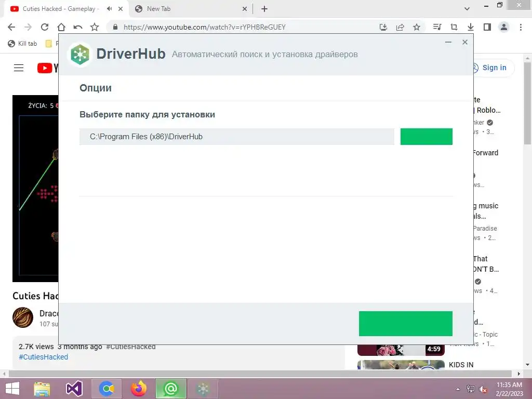Close the New Tab tab

click(x=245, y=9)
